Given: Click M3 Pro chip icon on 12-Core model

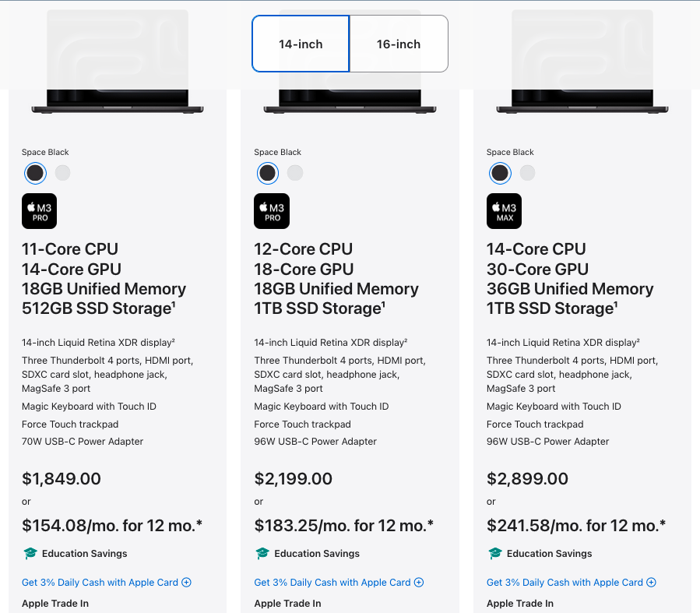Looking at the screenshot, I should click(x=272, y=211).
